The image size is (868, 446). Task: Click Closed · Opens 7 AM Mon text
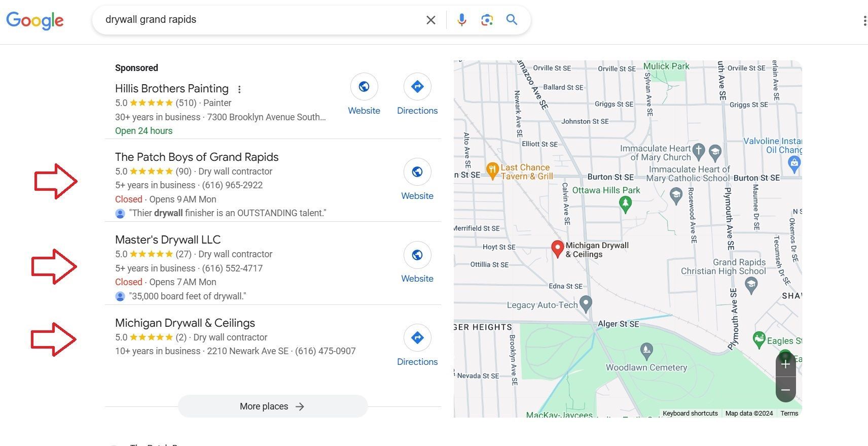click(166, 282)
